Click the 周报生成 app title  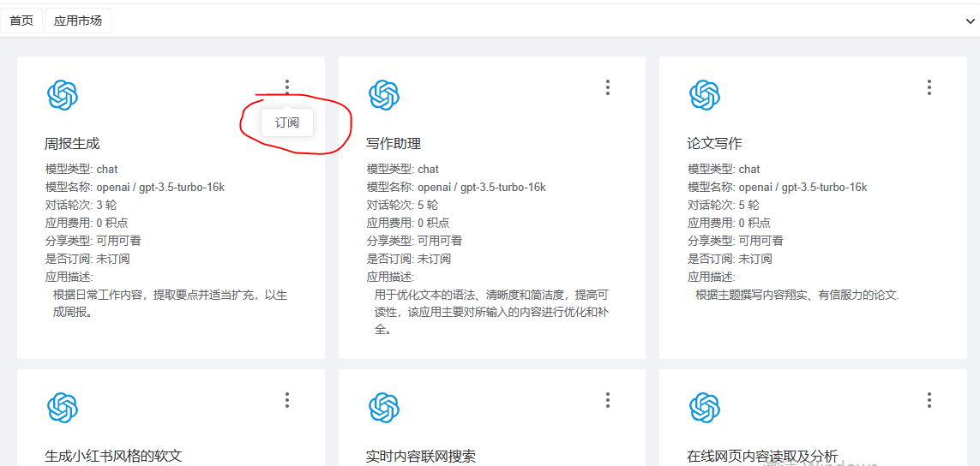click(x=72, y=144)
